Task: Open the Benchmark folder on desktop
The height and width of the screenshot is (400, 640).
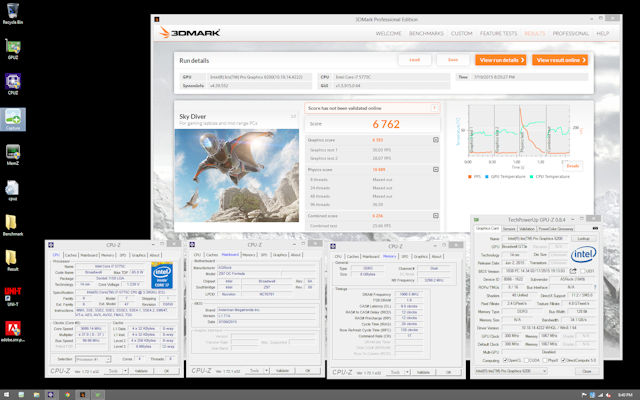Action: 13,225
